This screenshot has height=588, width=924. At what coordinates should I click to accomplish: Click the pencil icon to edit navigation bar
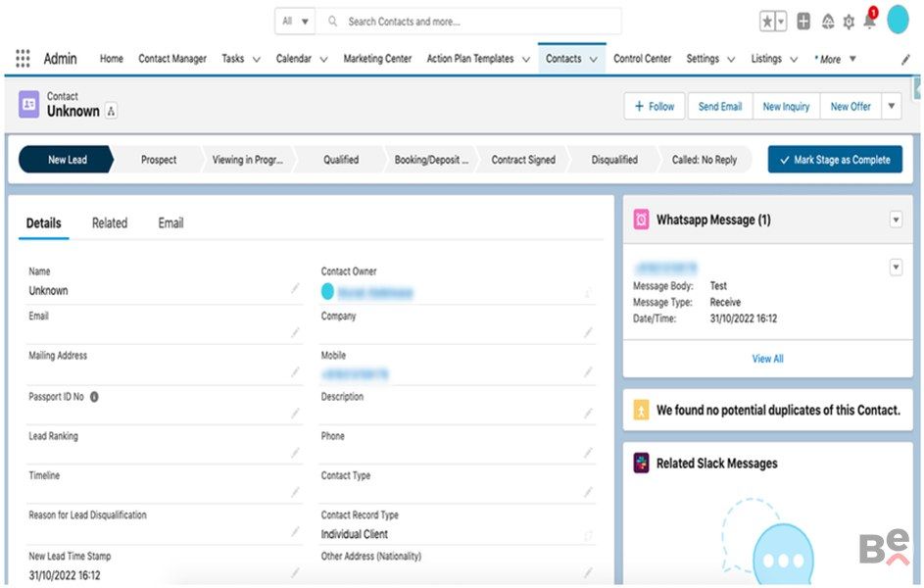905,60
